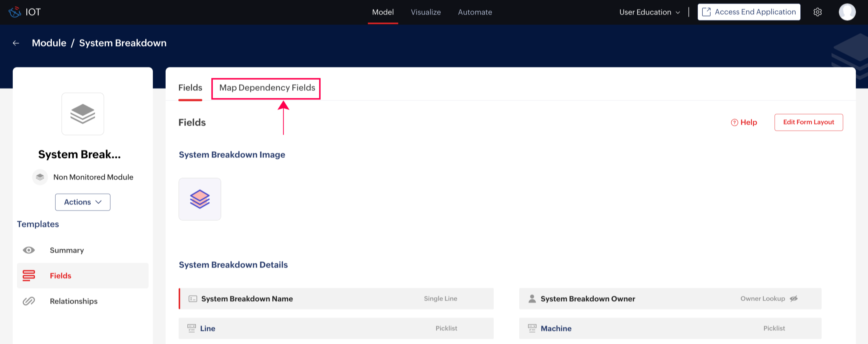Select the Line picklist field
This screenshot has height=344, width=868.
(x=336, y=328)
